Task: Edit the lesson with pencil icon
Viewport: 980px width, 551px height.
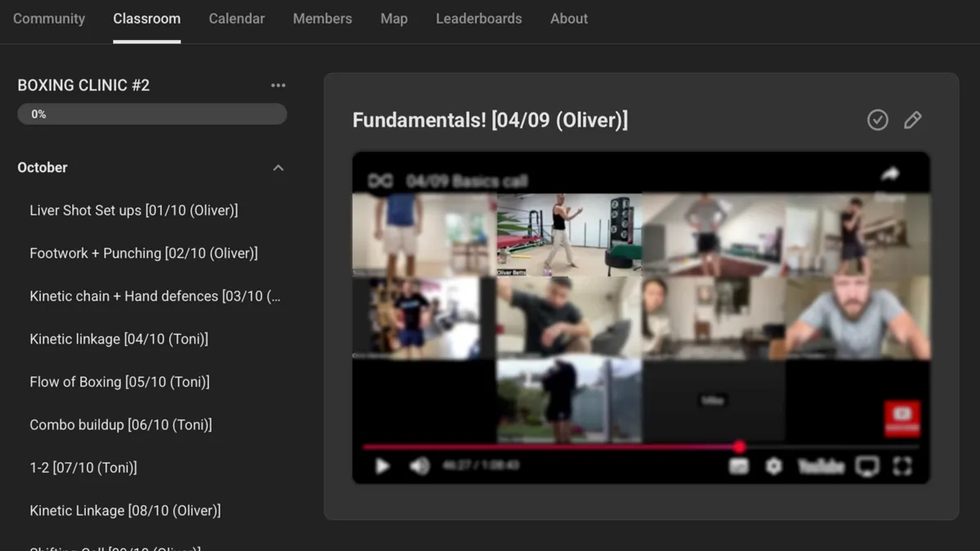Action: [x=912, y=120]
